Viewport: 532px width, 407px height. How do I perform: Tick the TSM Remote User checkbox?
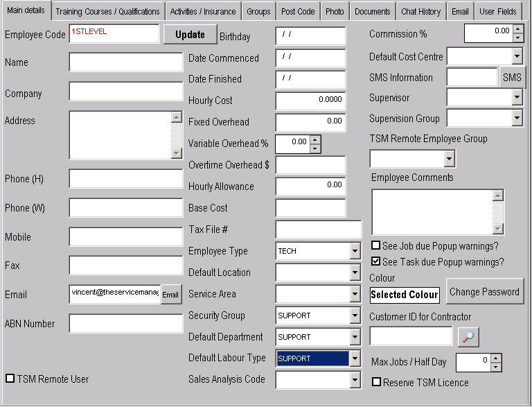10,379
